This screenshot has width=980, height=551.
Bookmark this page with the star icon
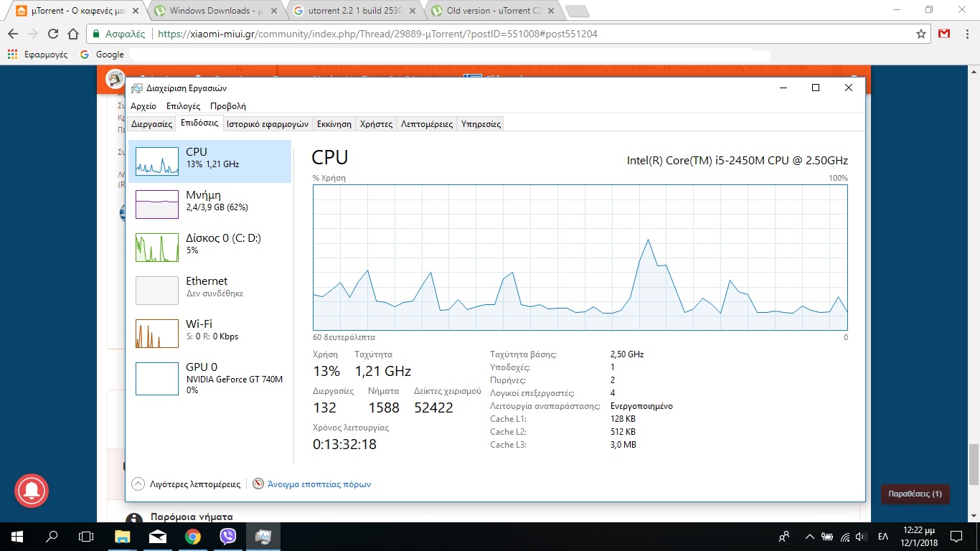pos(921,34)
